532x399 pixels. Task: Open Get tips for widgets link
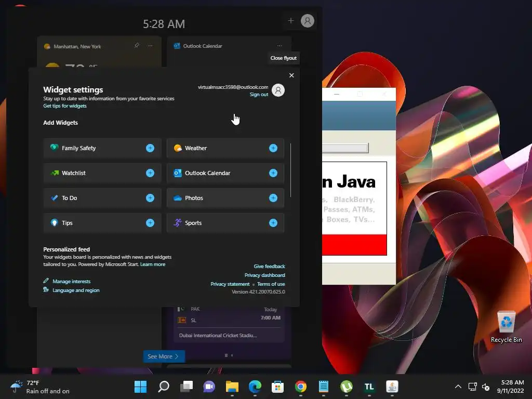tap(65, 106)
